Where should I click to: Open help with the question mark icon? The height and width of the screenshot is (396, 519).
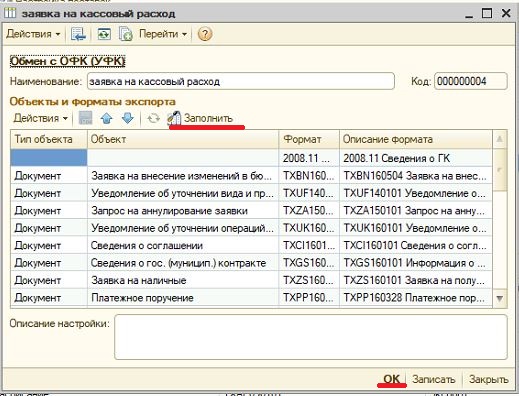click(205, 34)
